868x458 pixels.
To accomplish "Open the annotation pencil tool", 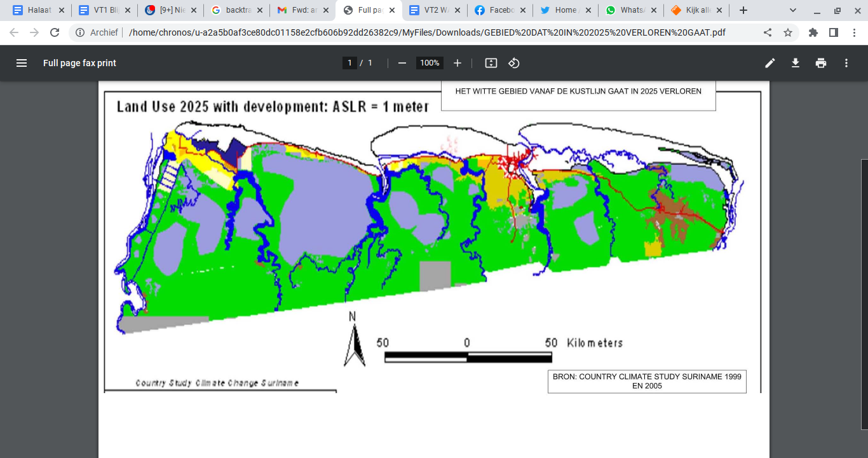I will point(770,63).
